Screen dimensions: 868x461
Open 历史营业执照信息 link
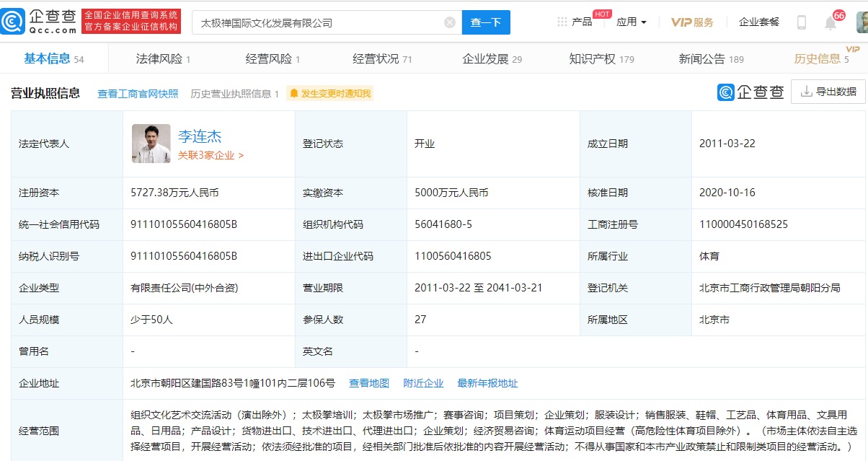coord(234,94)
